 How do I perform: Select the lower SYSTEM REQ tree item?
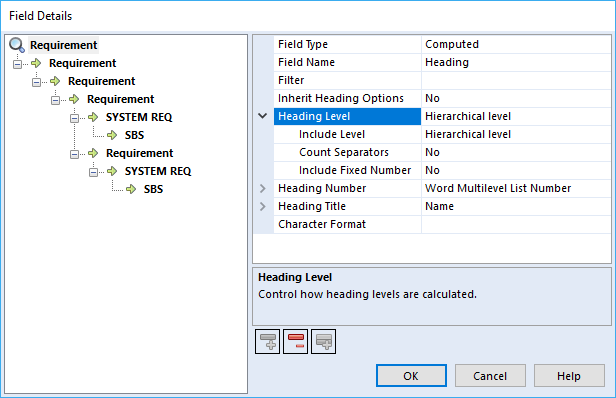pyautogui.click(x=158, y=171)
